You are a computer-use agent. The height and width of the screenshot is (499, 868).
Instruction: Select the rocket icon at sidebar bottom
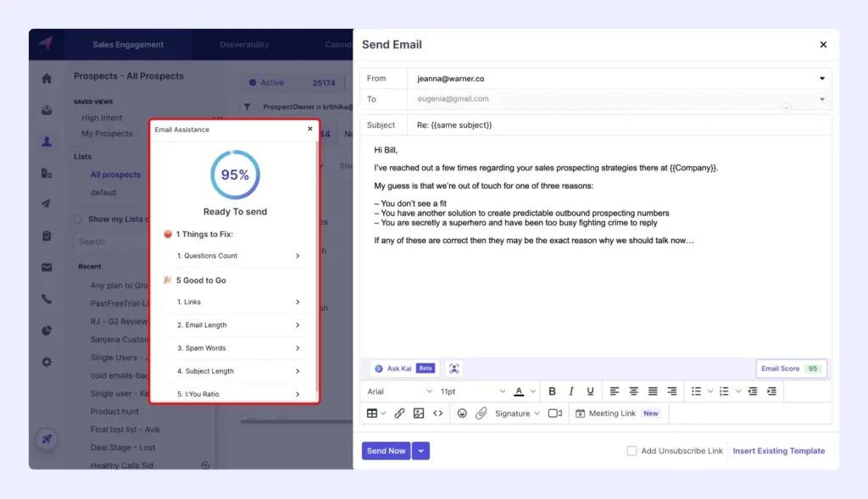(47, 439)
